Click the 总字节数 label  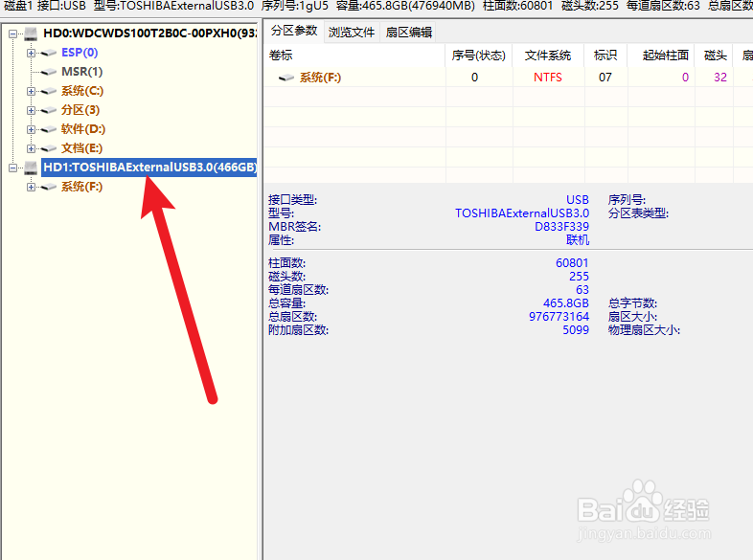(632, 303)
